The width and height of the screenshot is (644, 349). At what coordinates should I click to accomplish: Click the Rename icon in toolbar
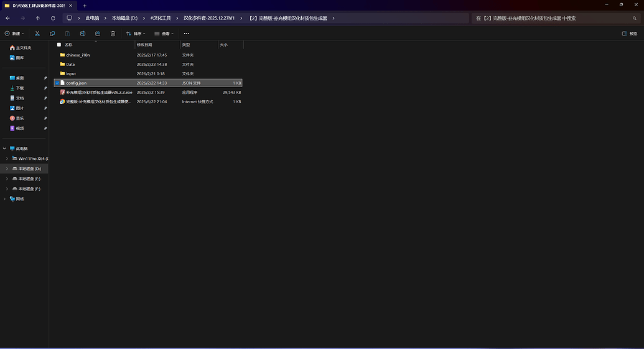pos(83,34)
